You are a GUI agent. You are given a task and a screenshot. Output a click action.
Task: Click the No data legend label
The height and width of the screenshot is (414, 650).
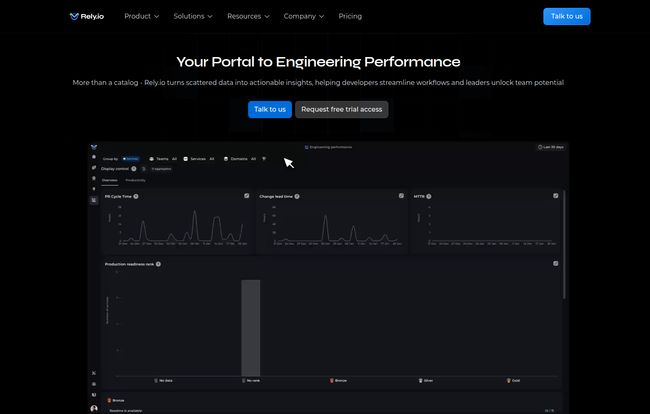tap(163, 380)
